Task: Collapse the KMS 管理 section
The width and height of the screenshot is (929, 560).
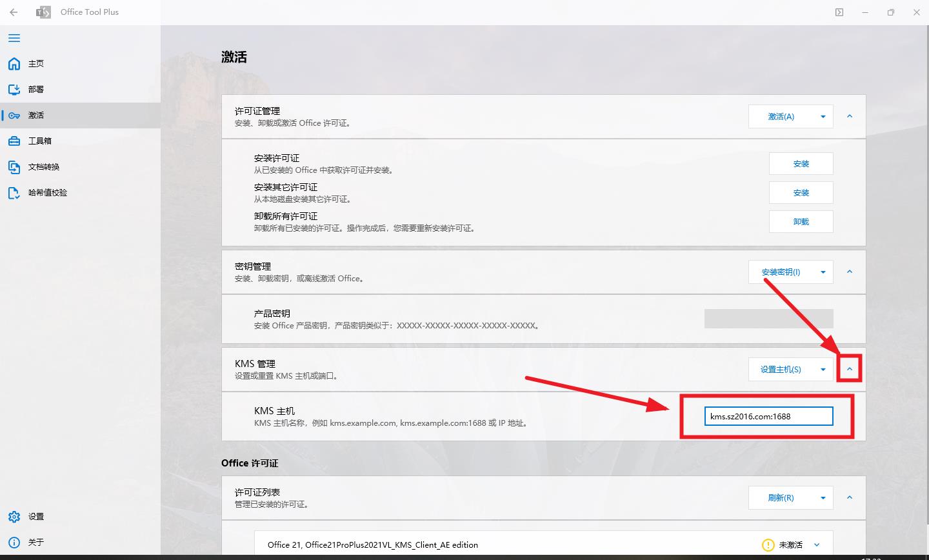Action: [850, 368]
